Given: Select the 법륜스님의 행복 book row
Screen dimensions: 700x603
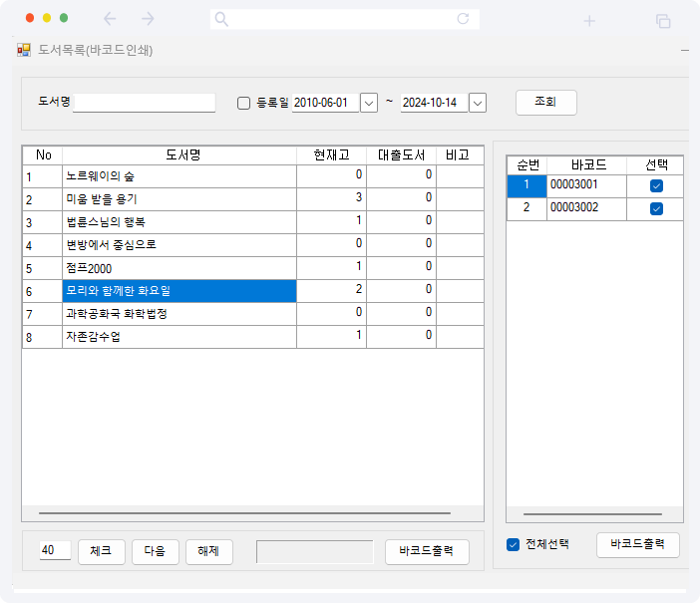Looking at the screenshot, I should pyautogui.click(x=179, y=221).
